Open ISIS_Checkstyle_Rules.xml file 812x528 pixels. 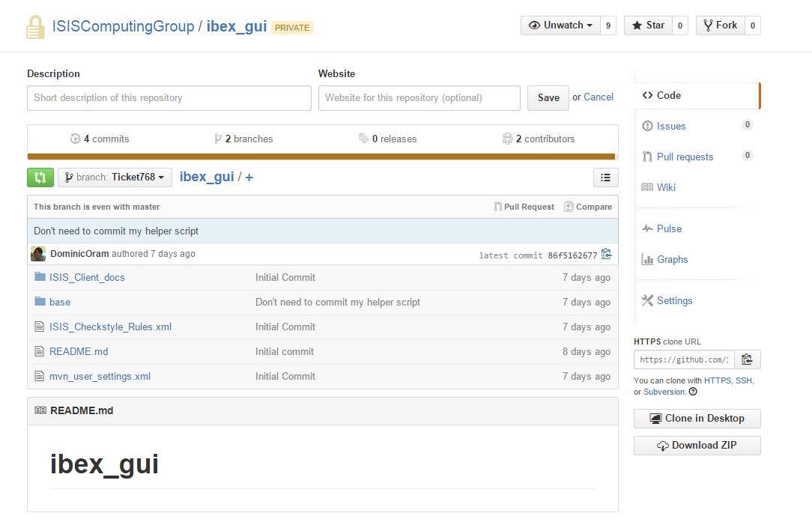(110, 327)
